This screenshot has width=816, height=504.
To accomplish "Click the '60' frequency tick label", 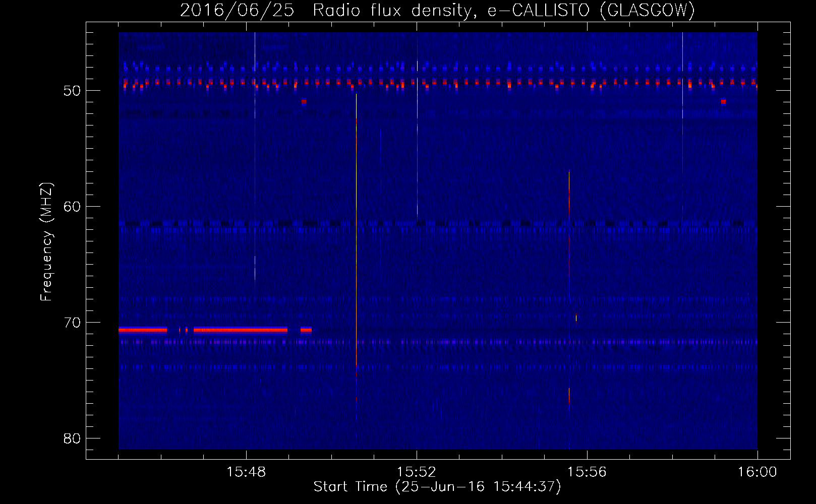I will 72,207.
